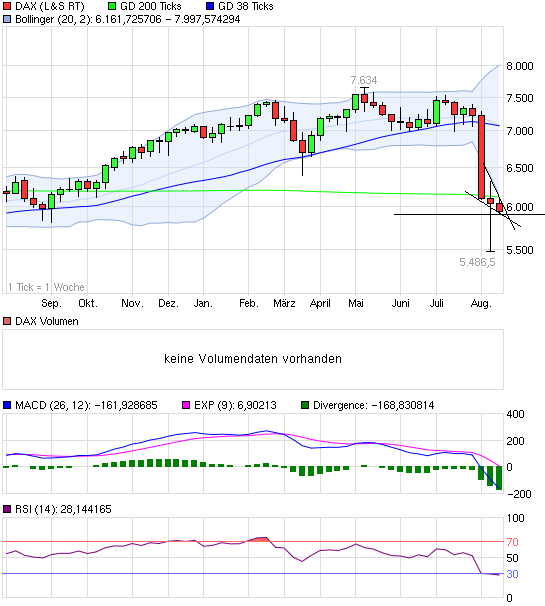This screenshot has width=545, height=606.
Task: Click the tall green July candlestick
Action: click(x=436, y=112)
